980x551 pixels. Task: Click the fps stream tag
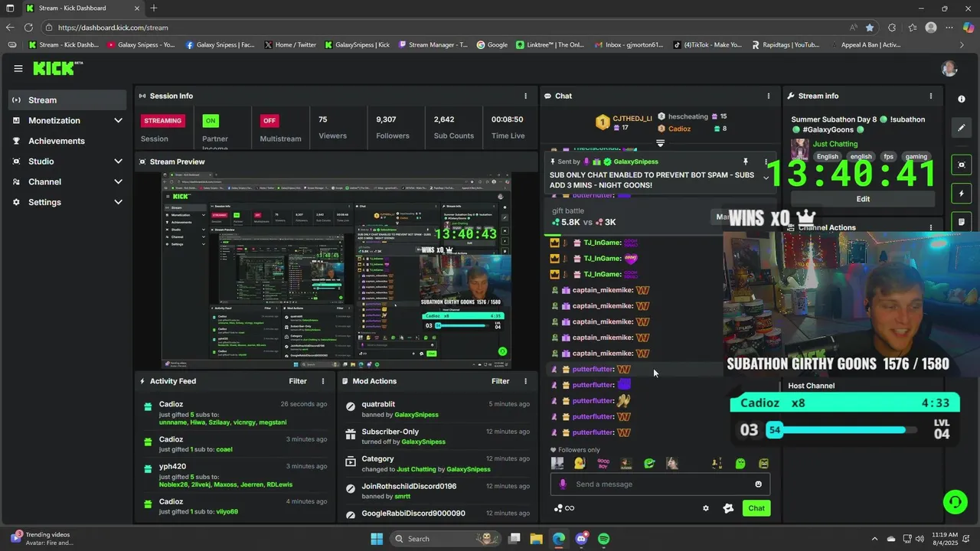pyautogui.click(x=888, y=157)
